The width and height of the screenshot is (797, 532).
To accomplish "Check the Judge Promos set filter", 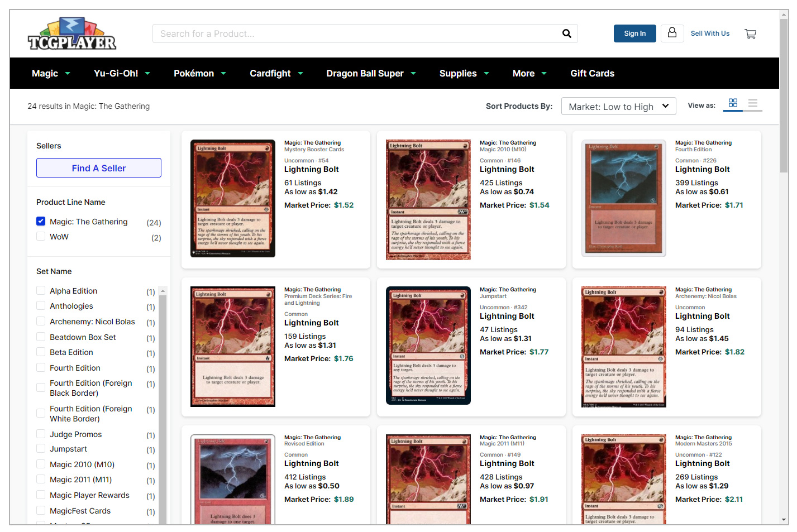I will pos(41,434).
